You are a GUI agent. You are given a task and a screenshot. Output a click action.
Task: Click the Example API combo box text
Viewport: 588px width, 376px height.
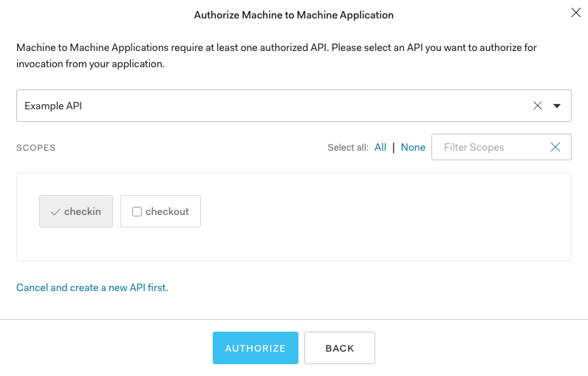(53, 106)
